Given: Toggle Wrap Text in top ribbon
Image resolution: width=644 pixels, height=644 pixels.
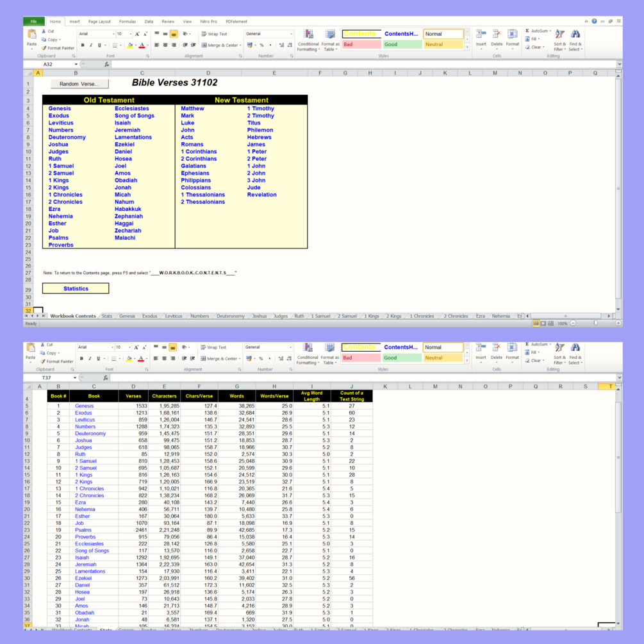Looking at the screenshot, I should pos(215,34).
